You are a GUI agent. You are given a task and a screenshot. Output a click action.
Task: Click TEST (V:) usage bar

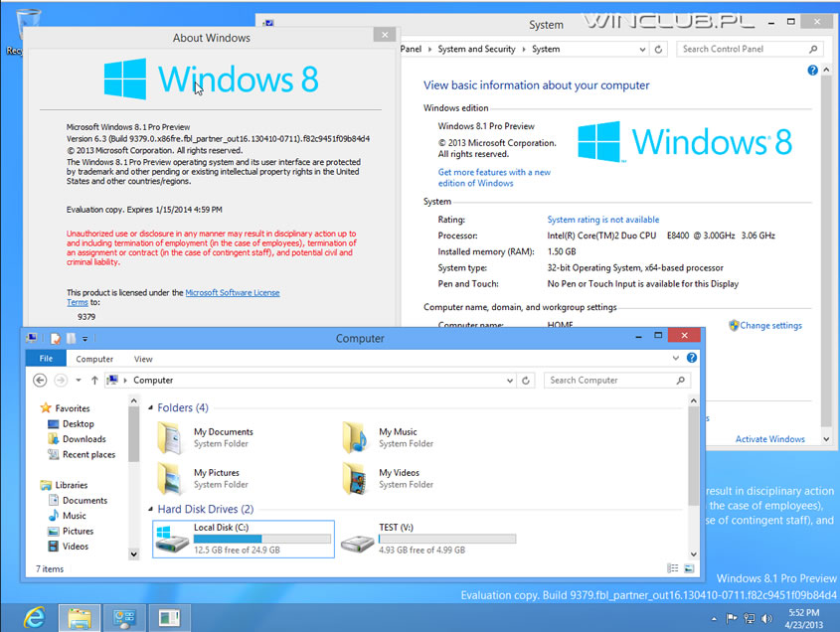(x=447, y=539)
